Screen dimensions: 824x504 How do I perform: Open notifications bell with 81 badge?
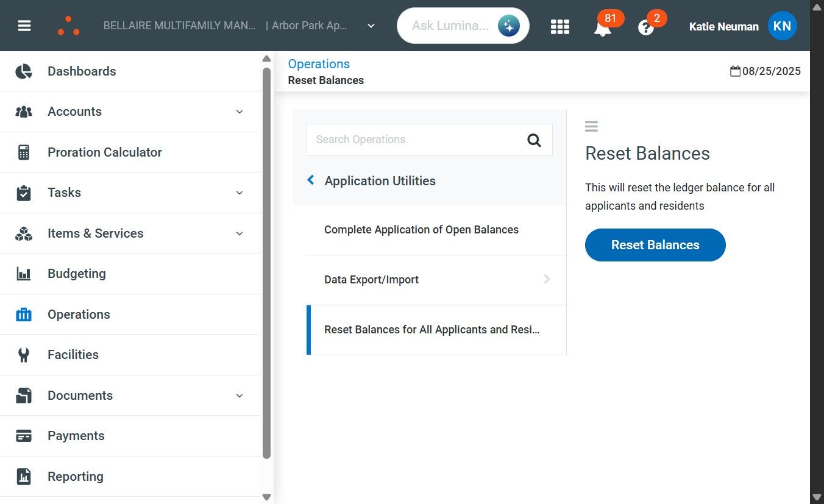pos(603,27)
